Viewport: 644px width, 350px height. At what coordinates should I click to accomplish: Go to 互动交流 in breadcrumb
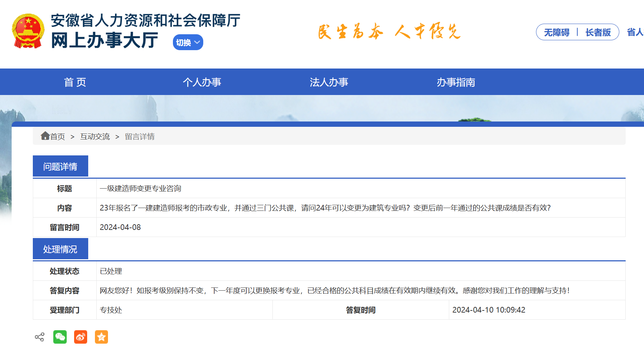(x=95, y=137)
